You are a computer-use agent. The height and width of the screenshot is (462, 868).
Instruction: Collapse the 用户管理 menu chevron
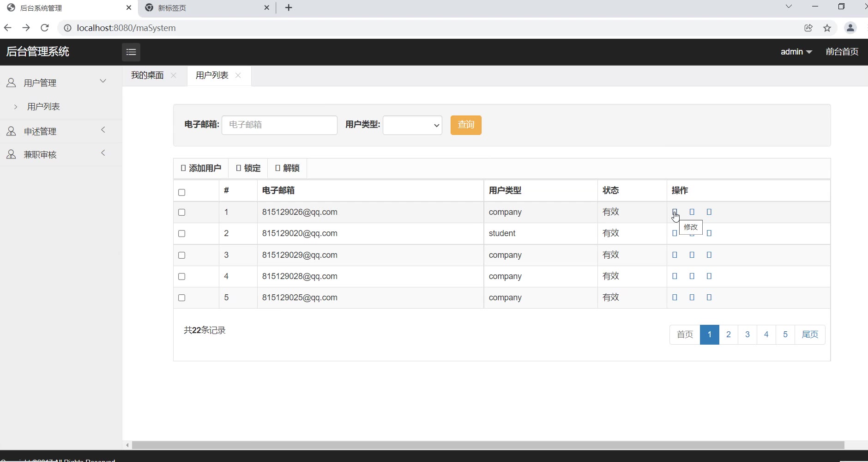coord(103,81)
